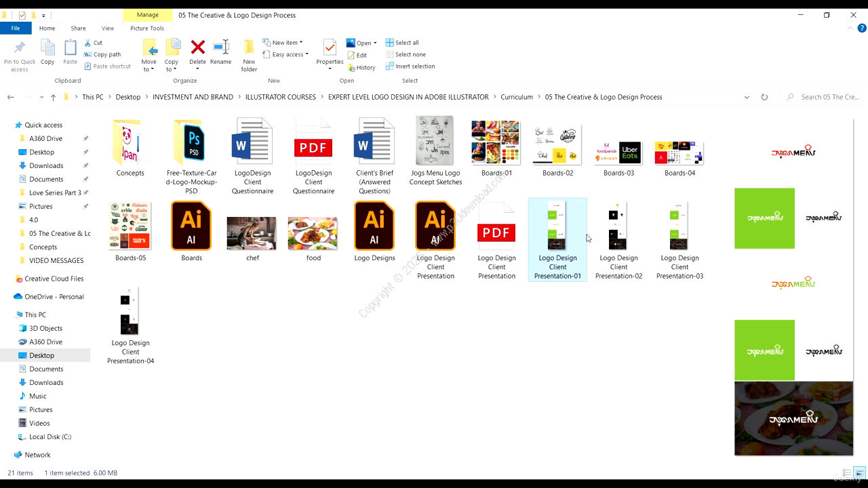Expand the New item dropdown
Screen dimensions: 868x488
(283, 43)
